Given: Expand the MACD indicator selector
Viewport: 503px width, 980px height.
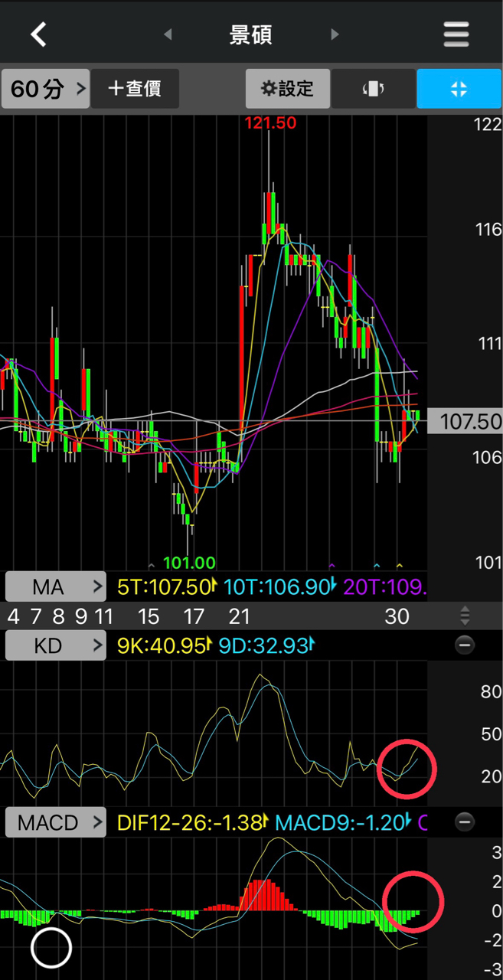Looking at the screenshot, I should [x=55, y=823].
